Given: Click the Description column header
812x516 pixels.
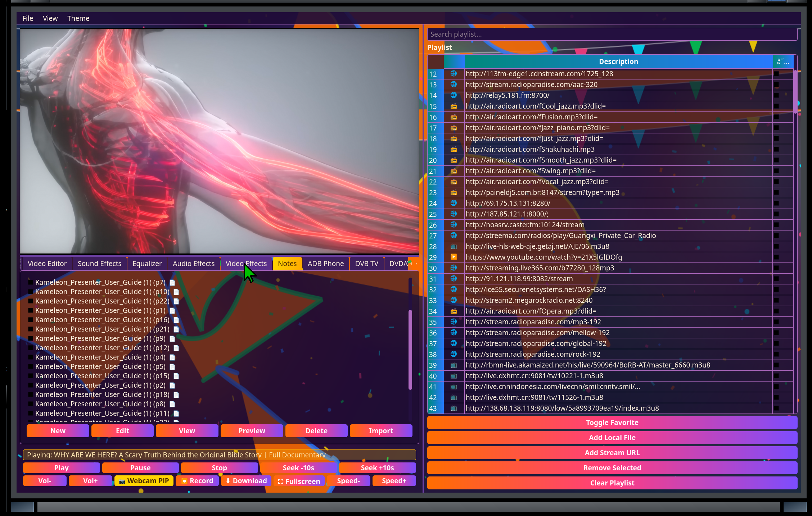Looking at the screenshot, I should [x=618, y=61].
